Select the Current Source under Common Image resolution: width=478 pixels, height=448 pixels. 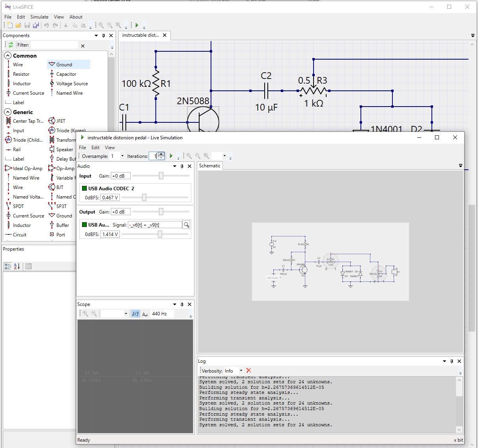[x=28, y=93]
